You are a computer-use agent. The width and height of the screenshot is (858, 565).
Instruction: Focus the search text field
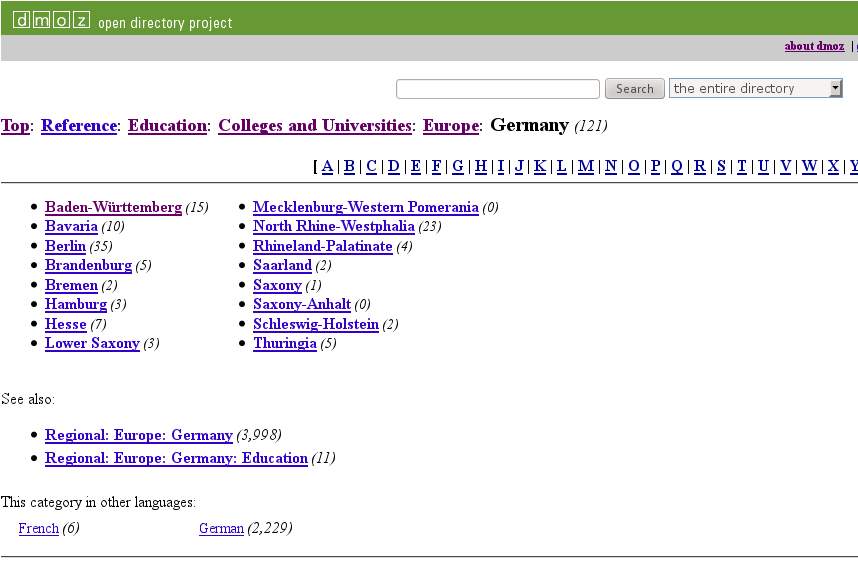point(497,89)
